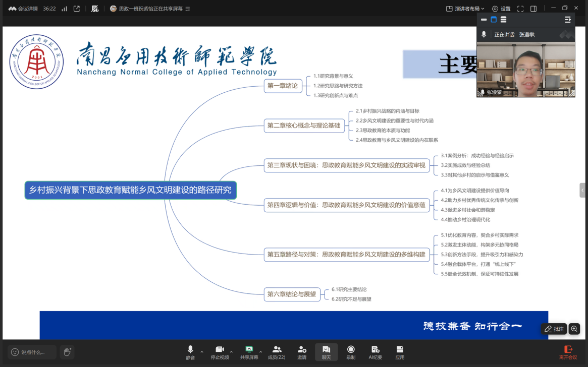The height and width of the screenshot is (367, 588).
Task: Click the 批注 annotate button
Action: click(x=554, y=329)
